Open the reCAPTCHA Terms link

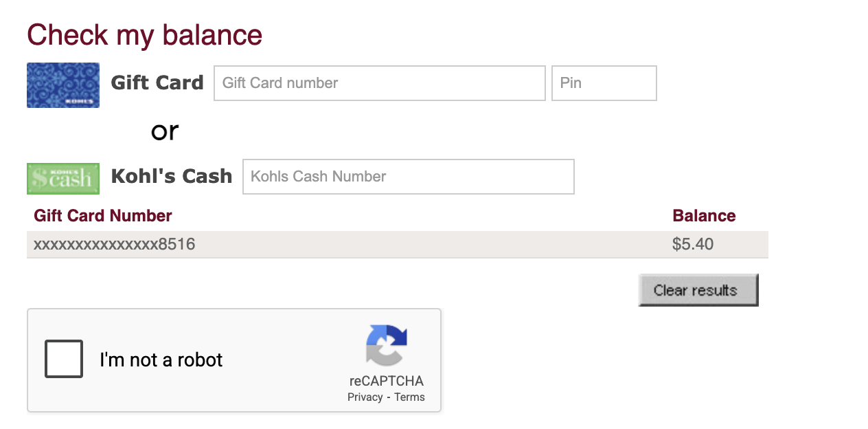click(x=409, y=397)
